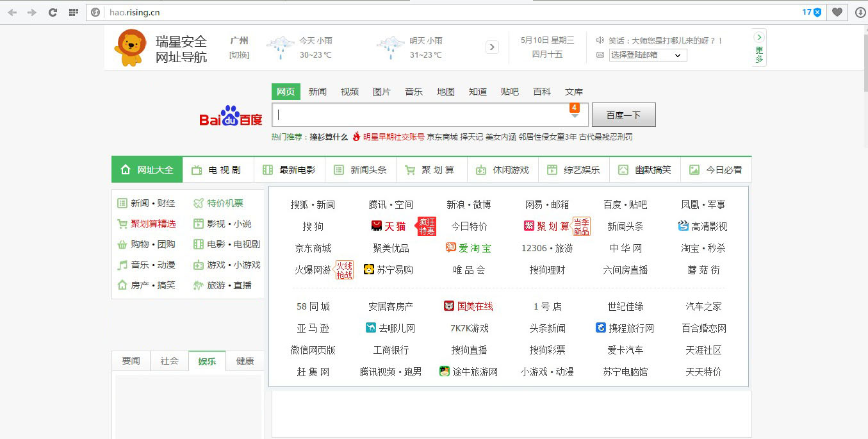This screenshot has height=439, width=868.
Task: Switch to the 社会 news tab
Action: pos(169,361)
